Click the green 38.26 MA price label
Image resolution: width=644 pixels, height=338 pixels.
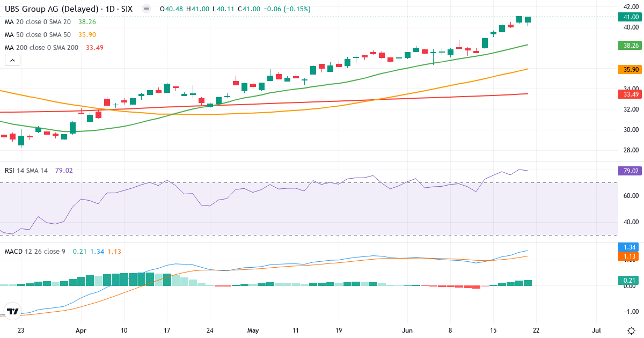coord(631,46)
